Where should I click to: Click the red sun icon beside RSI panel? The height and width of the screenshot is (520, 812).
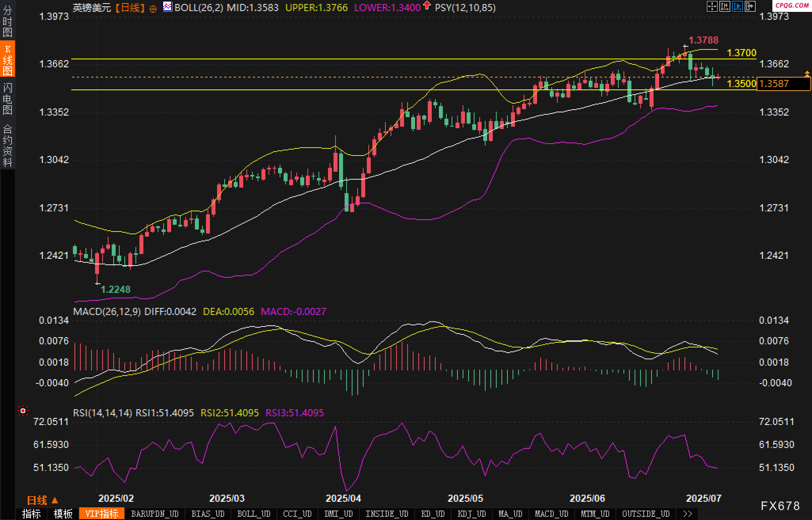click(23, 412)
